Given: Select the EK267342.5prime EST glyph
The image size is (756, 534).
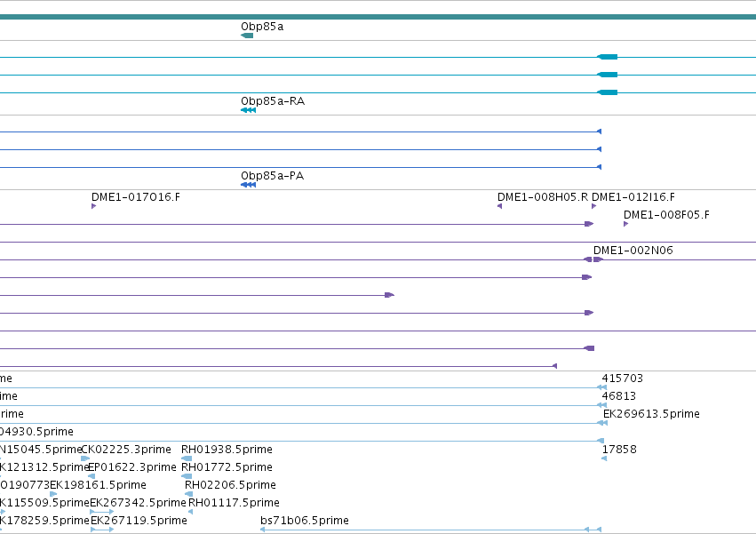Looking at the screenshot, I should [102, 512].
